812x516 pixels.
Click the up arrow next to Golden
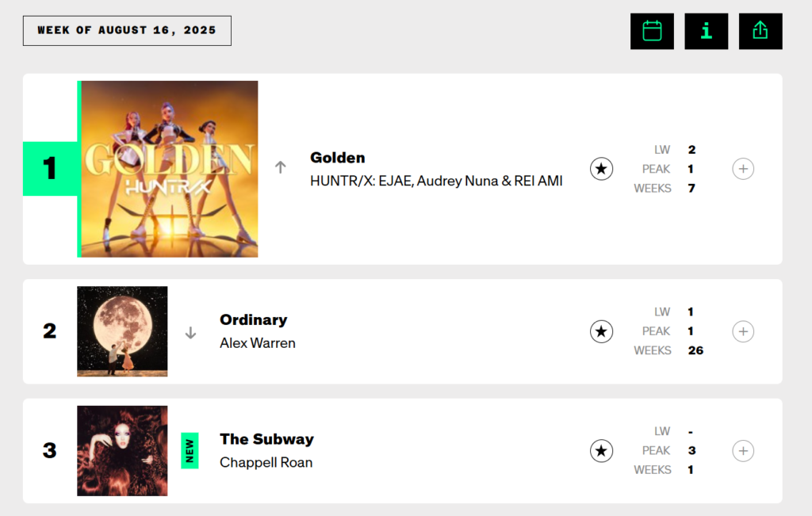pyautogui.click(x=280, y=168)
